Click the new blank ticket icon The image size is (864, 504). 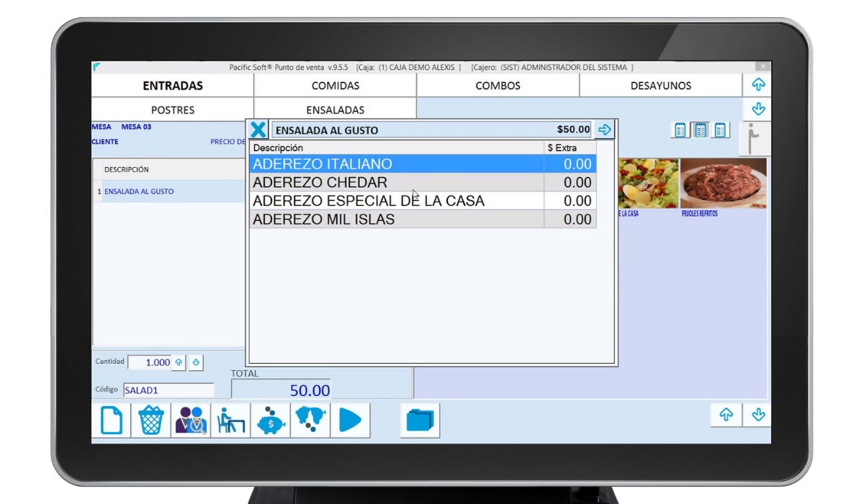111,420
